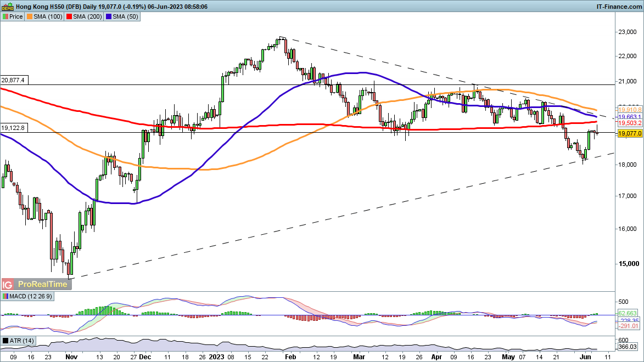Image resolution: width=644 pixels, height=362 pixels.
Task: Click the -291.01 MACD signal value tag
Action: [x=628, y=326]
